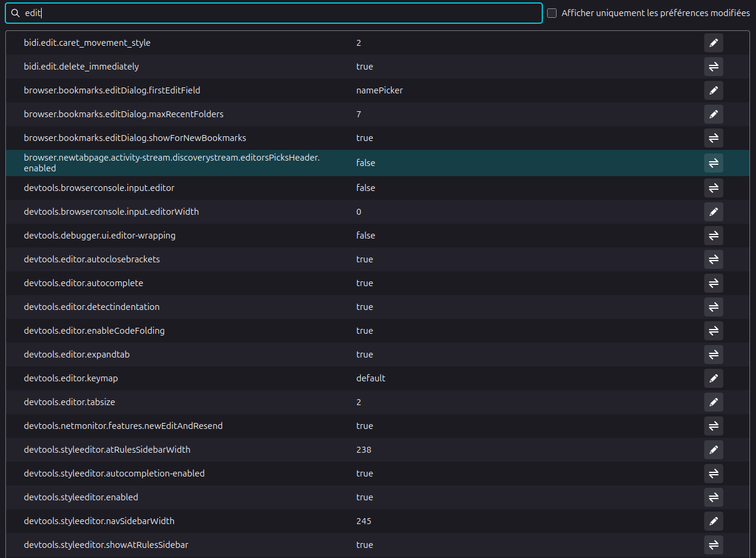This screenshot has height=558, width=756.
Task: Toggle devtools.editor.enableCodeFolding value
Action: pyautogui.click(x=713, y=331)
